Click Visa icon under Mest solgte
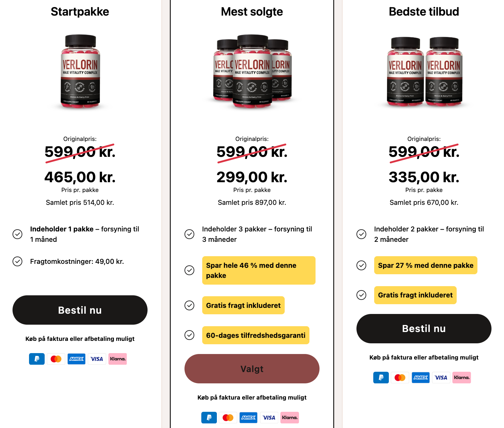 [269, 418]
